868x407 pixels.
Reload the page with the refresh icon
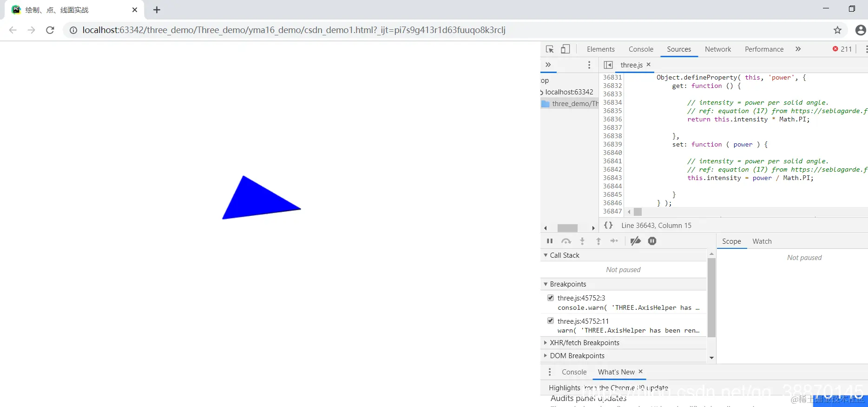tap(50, 30)
